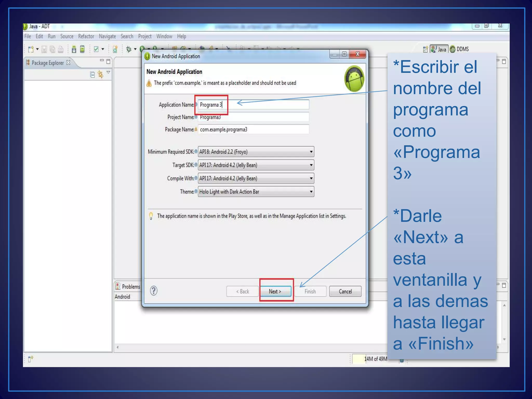Open the Run menu
This screenshot has height=399, width=532.
pyautogui.click(x=52, y=36)
